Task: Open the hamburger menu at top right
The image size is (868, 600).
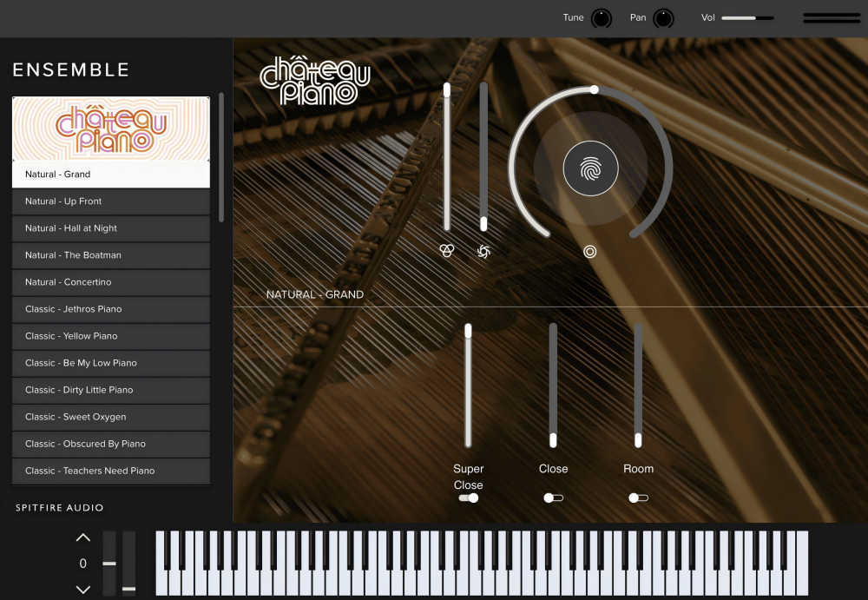Action: pyautogui.click(x=832, y=17)
